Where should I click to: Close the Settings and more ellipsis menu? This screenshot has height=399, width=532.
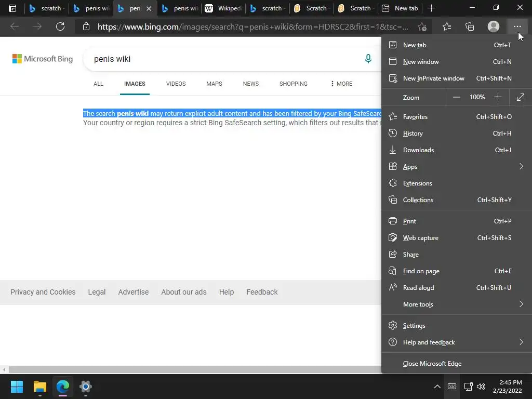point(517,26)
